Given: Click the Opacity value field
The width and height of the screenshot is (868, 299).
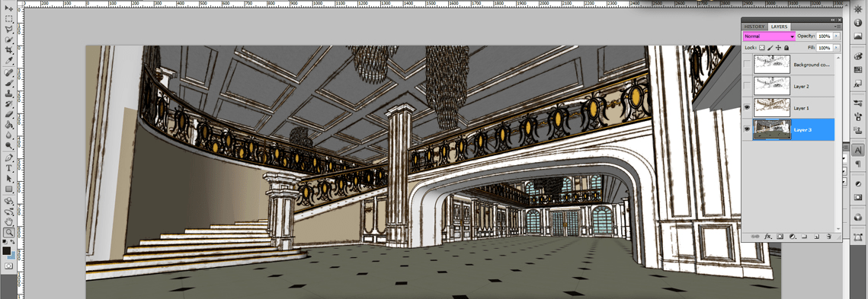Looking at the screenshot, I should [825, 36].
